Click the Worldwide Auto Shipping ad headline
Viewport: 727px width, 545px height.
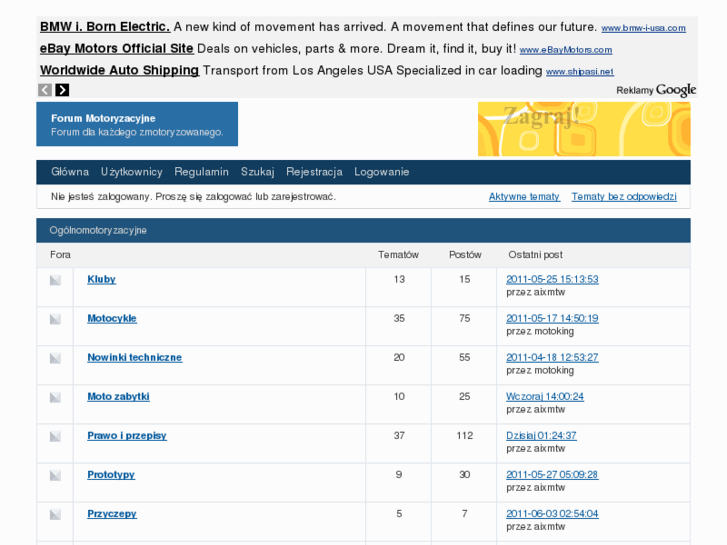tap(120, 71)
